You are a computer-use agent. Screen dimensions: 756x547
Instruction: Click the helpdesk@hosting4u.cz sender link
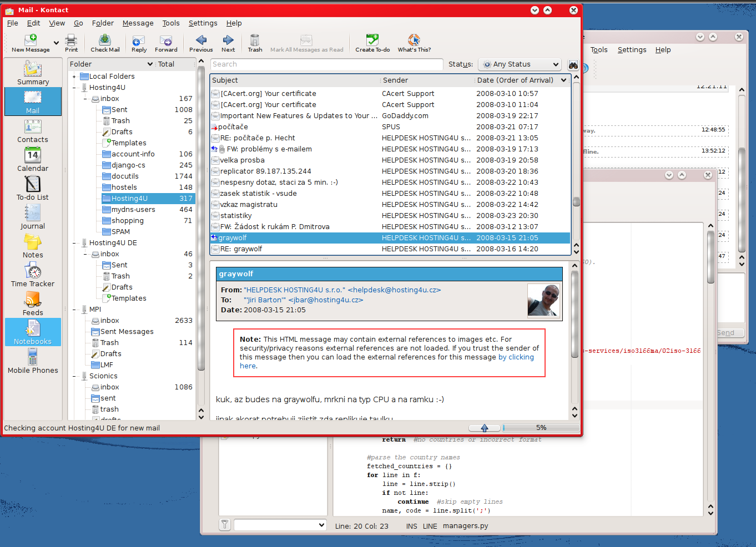point(342,290)
